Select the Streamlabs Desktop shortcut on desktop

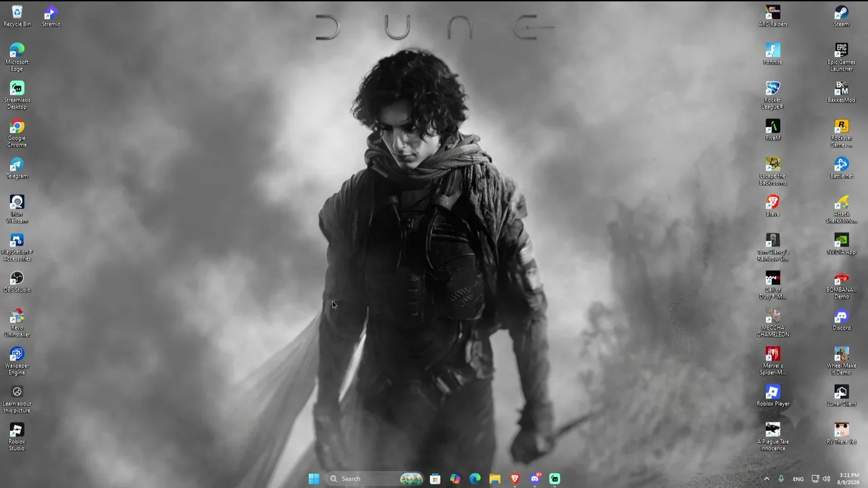[17, 95]
